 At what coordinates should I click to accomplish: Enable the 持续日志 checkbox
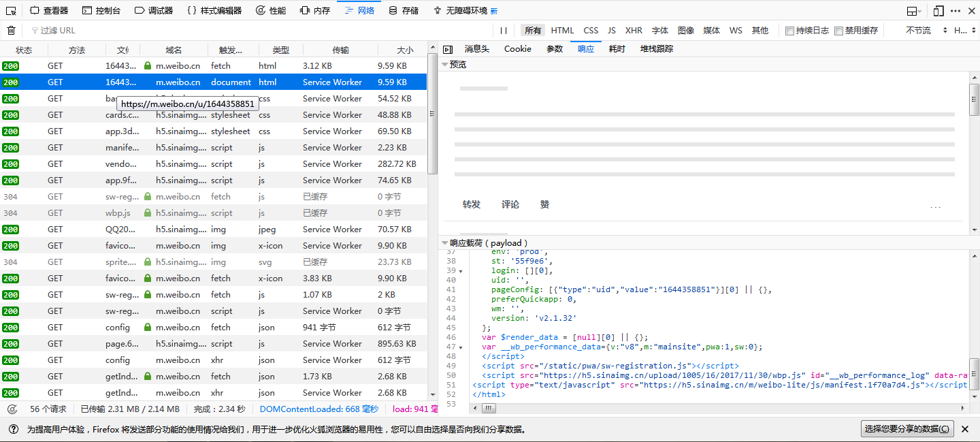(x=789, y=31)
